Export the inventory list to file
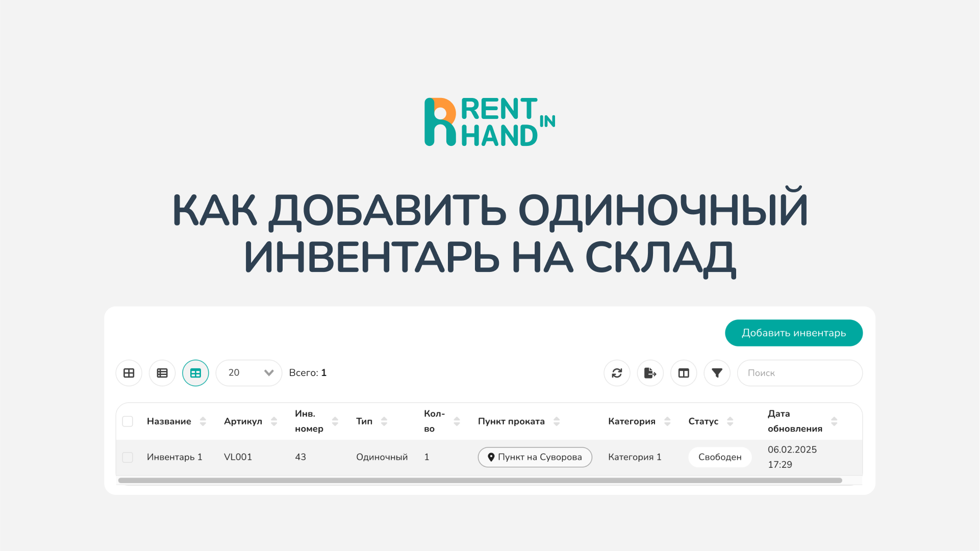980x551 pixels. [650, 373]
